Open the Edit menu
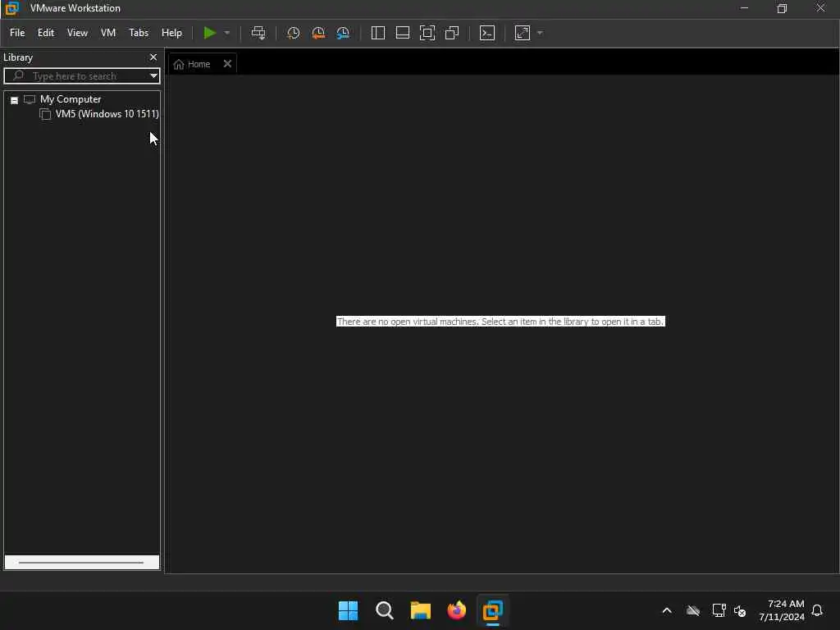This screenshot has width=840, height=630. pyautogui.click(x=46, y=33)
